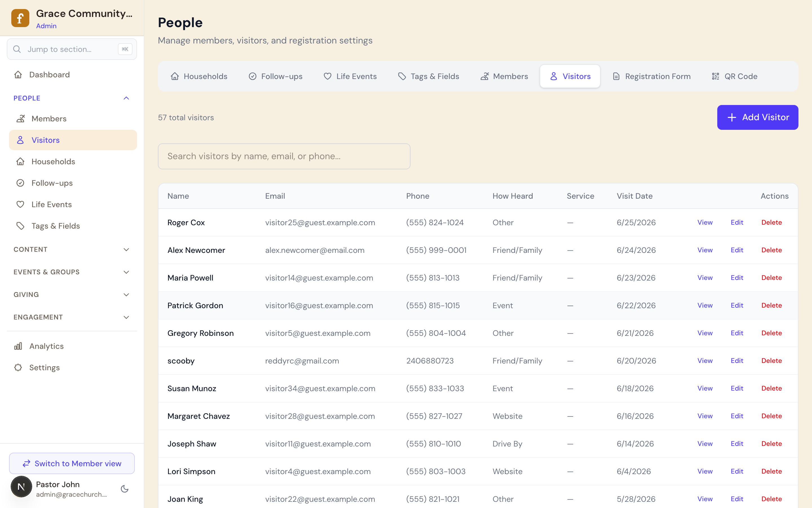Click the search magnifier icon in sidebar
Screen dimensions: 812x508
click(17, 49)
